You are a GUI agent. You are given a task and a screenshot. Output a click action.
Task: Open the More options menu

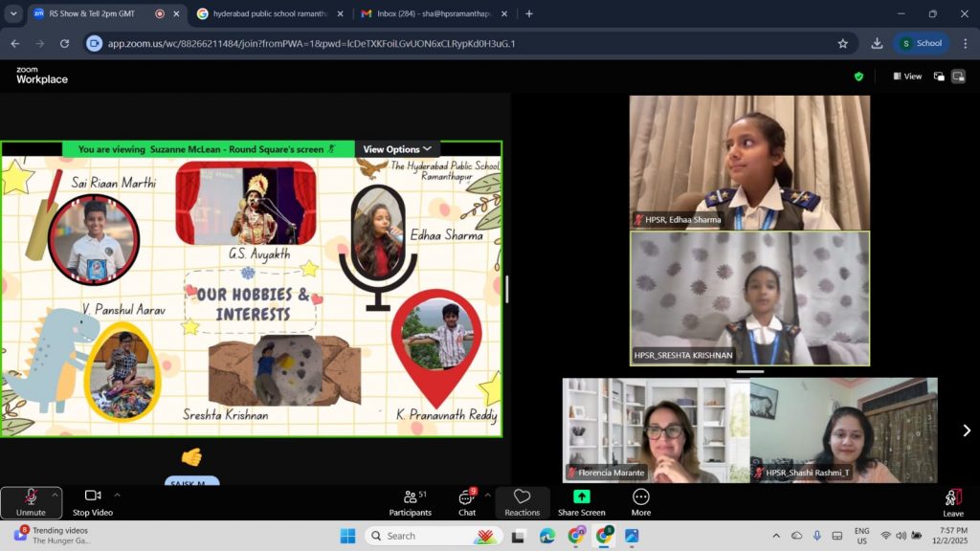641,501
